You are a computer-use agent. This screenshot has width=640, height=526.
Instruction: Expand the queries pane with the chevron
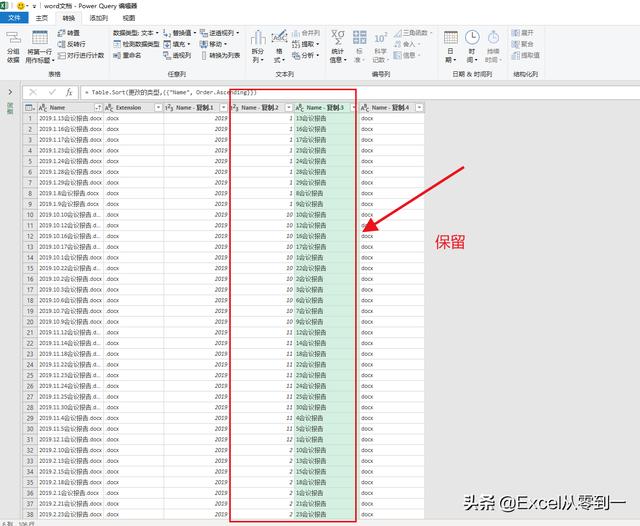click(x=10, y=92)
